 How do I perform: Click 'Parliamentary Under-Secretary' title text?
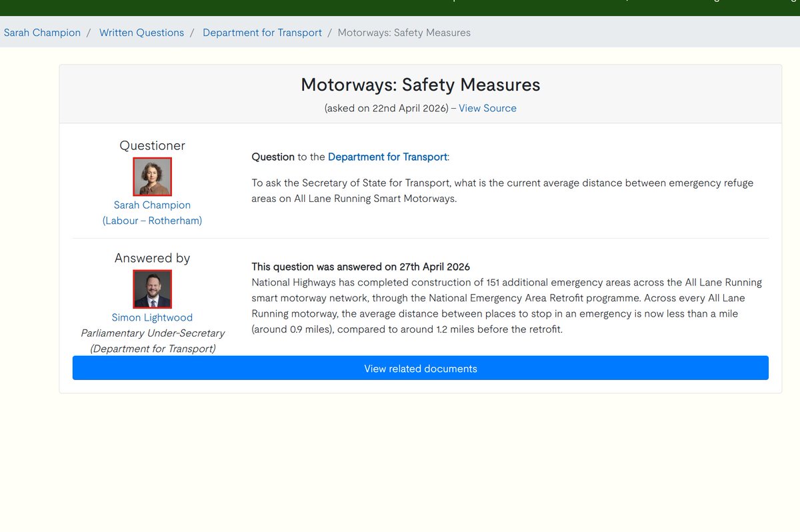click(153, 333)
